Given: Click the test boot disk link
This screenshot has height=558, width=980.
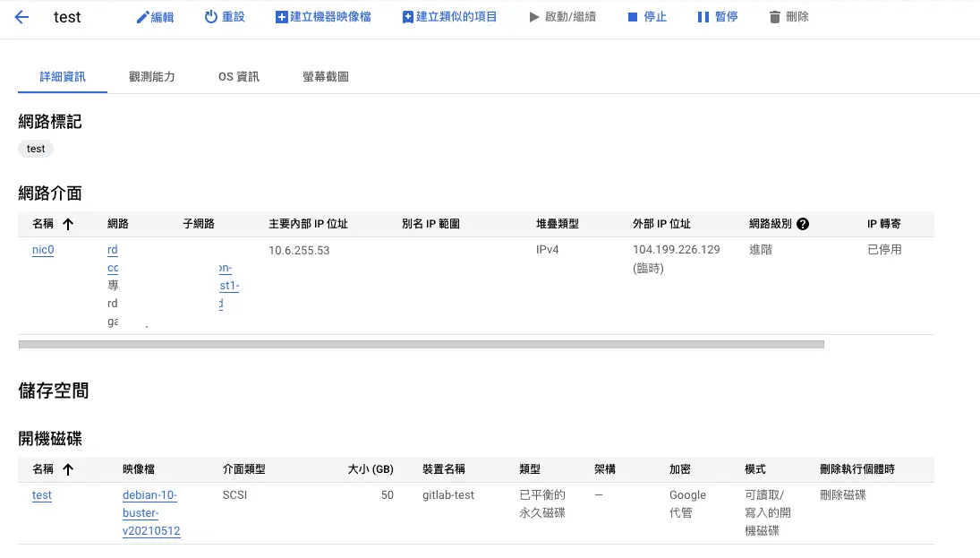Looking at the screenshot, I should point(41,494).
